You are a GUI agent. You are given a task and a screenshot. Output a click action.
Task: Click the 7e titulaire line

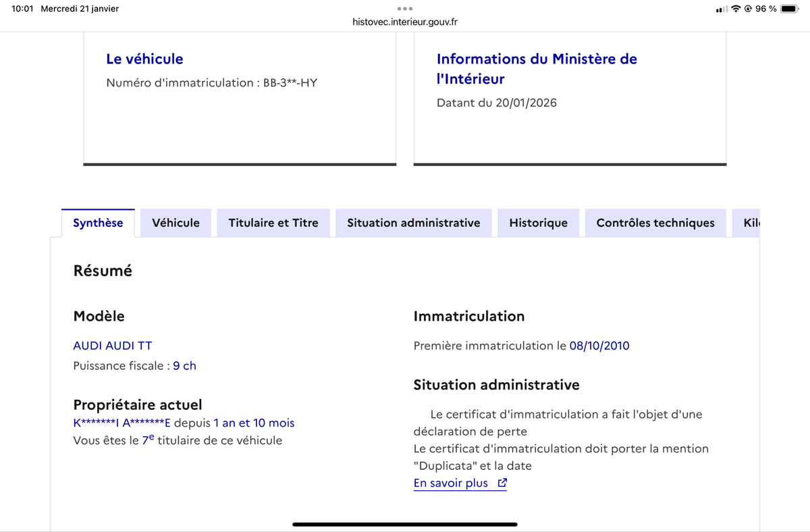(x=178, y=440)
